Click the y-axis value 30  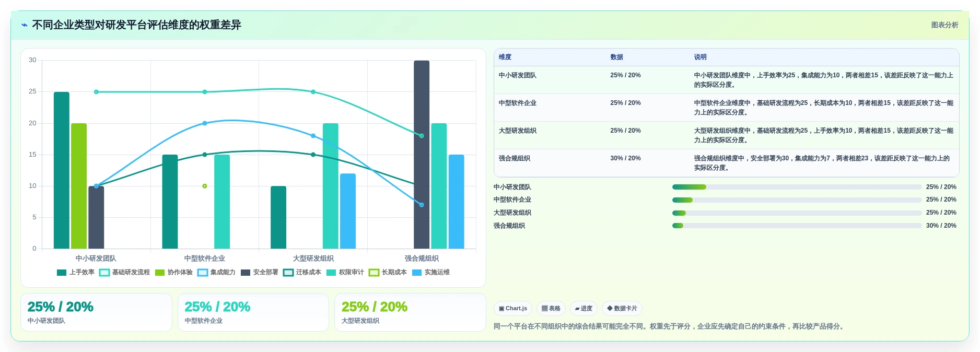coord(32,60)
